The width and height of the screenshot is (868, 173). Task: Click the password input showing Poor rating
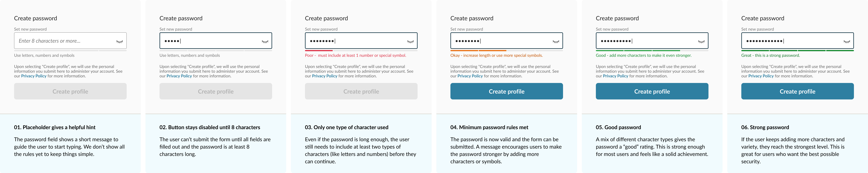361,41
